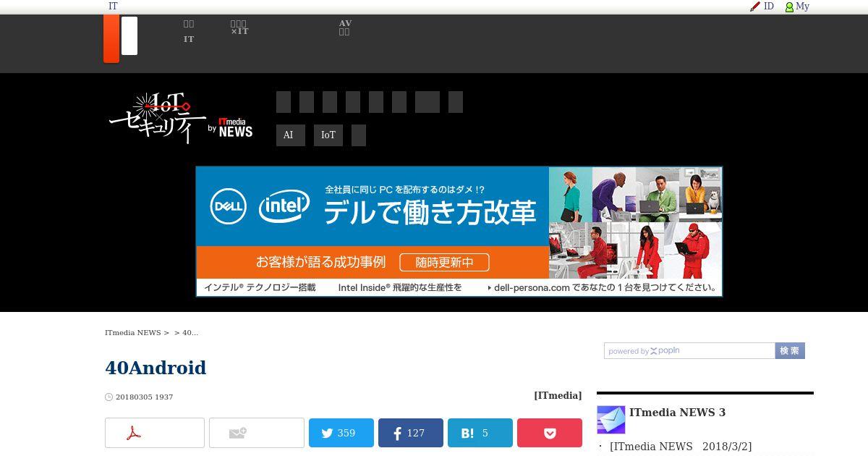
Task: Click the IoT security ITmedia NEWS logo
Action: pos(181,118)
